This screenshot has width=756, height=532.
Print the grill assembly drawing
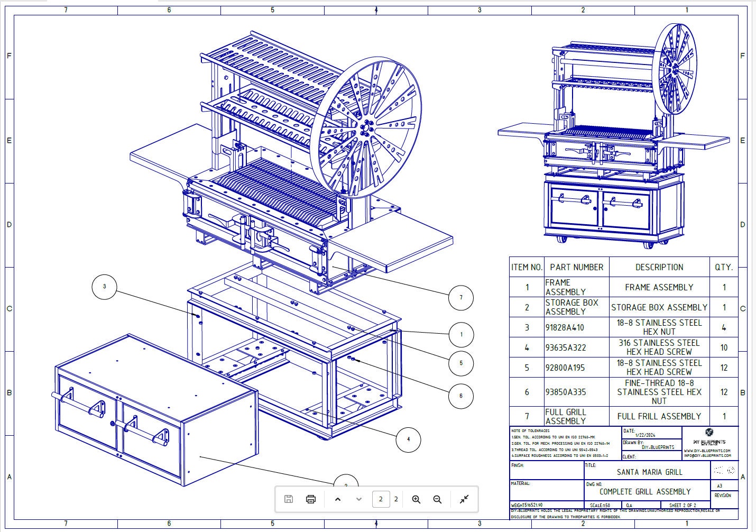click(311, 498)
